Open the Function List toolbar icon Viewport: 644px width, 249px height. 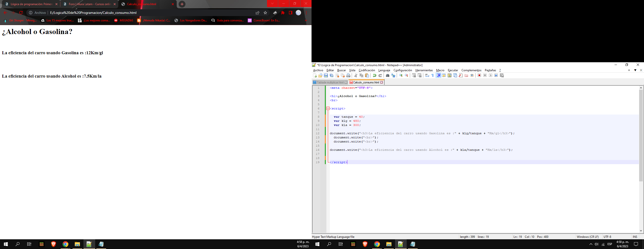(x=461, y=75)
